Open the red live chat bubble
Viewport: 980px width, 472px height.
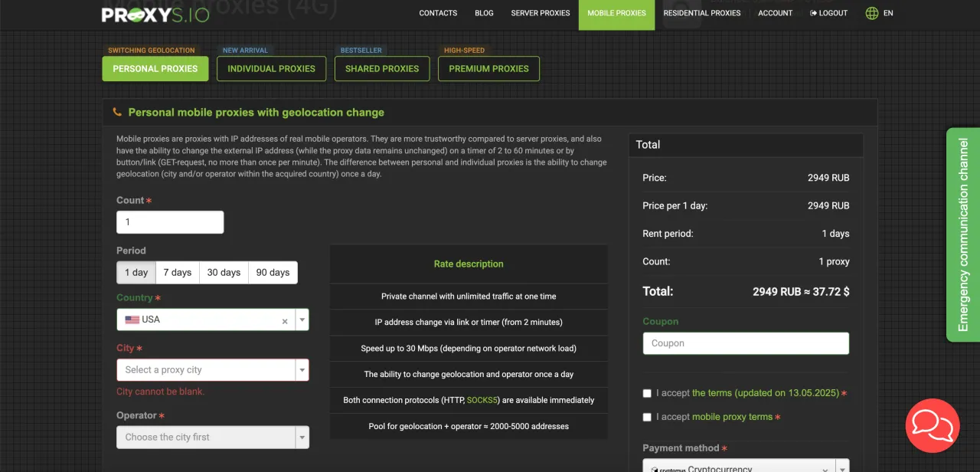[932, 425]
